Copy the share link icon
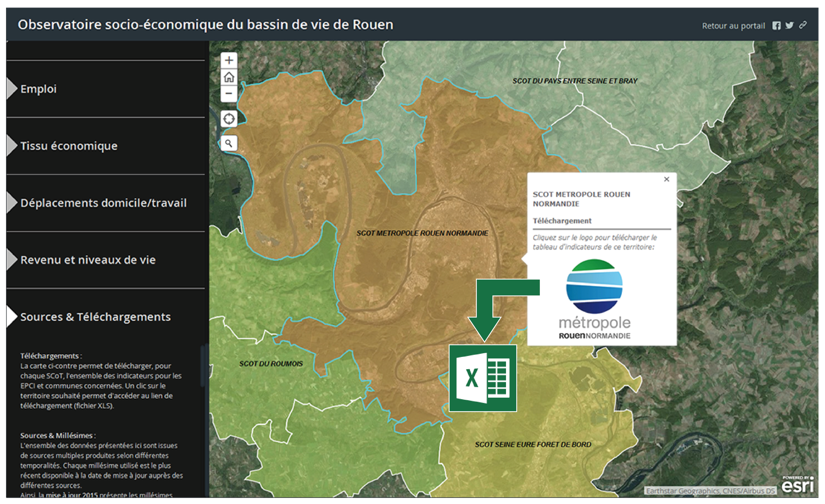Screen dimensions: 825x504 point(803,25)
